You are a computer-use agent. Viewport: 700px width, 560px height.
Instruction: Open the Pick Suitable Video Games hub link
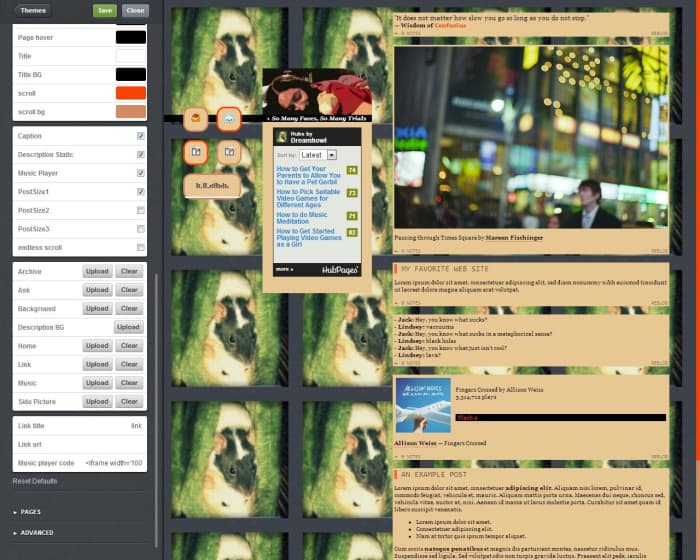click(x=308, y=198)
